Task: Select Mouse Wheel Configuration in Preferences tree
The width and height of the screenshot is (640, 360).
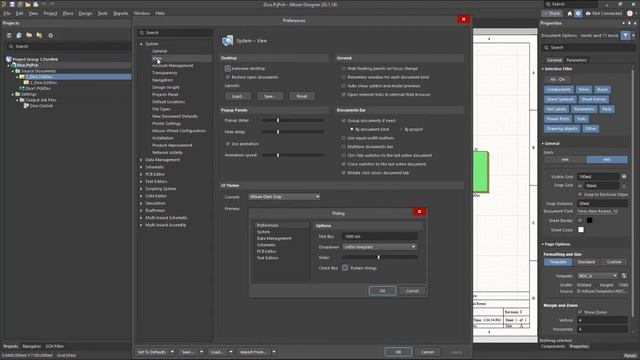Action: point(179,131)
